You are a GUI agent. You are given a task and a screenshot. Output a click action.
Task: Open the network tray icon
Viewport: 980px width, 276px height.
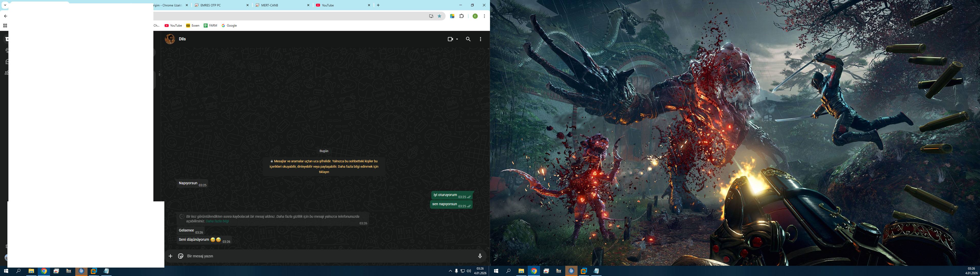coord(463,271)
